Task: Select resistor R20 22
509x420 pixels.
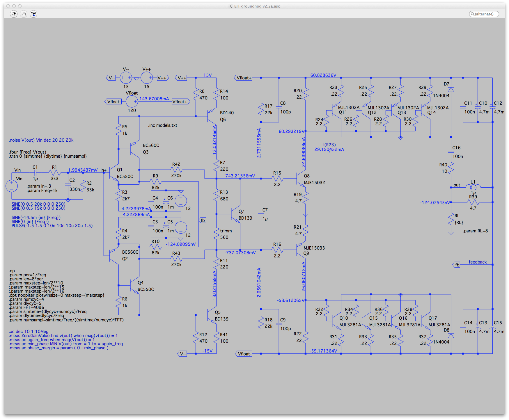Action: point(306,94)
